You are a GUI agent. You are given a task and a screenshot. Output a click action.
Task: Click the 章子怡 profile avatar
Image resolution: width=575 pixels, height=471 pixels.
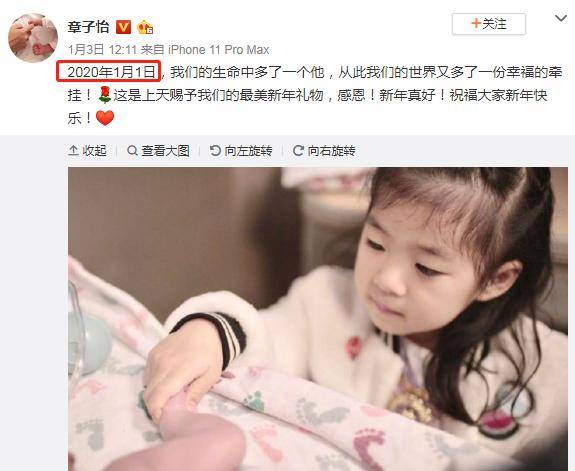coord(33,38)
